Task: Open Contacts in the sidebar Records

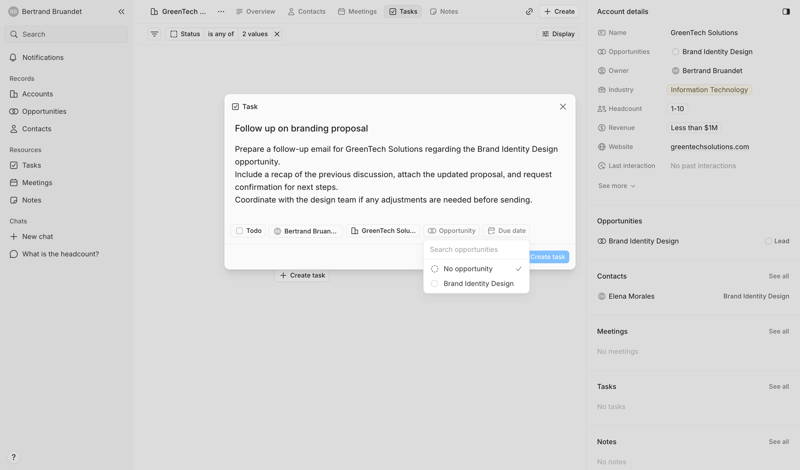Action: pos(30,129)
